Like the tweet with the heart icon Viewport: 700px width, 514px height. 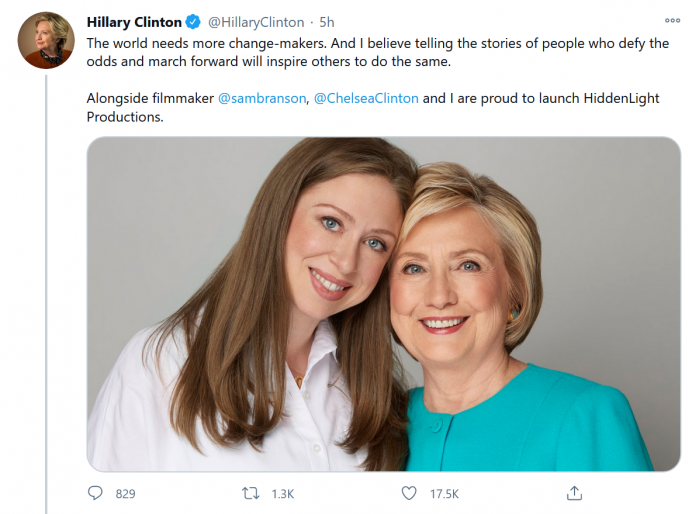[409, 493]
